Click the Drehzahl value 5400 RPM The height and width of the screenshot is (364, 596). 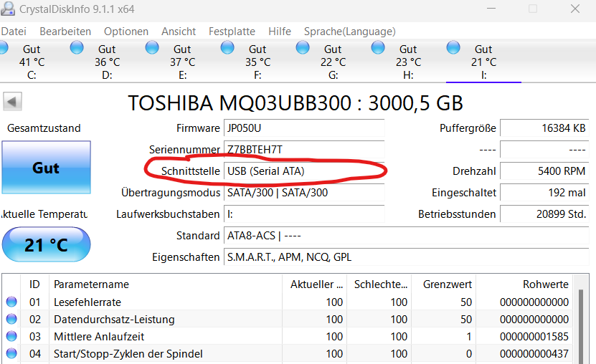[544, 171]
